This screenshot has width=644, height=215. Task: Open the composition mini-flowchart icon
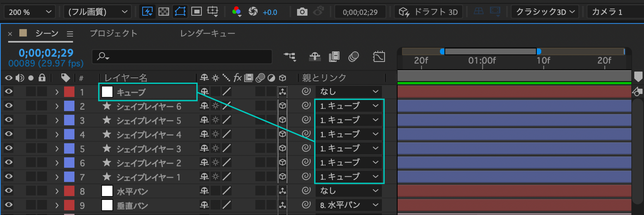point(290,57)
